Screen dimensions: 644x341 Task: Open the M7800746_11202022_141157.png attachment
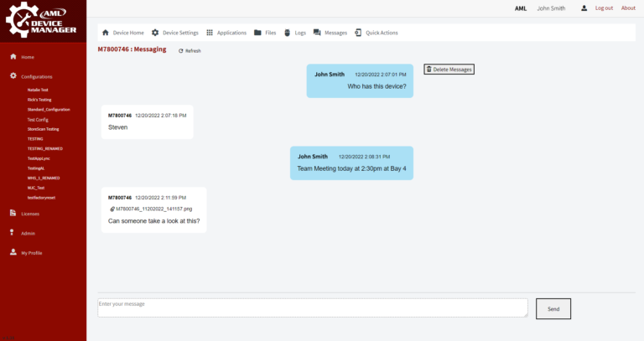click(x=153, y=209)
